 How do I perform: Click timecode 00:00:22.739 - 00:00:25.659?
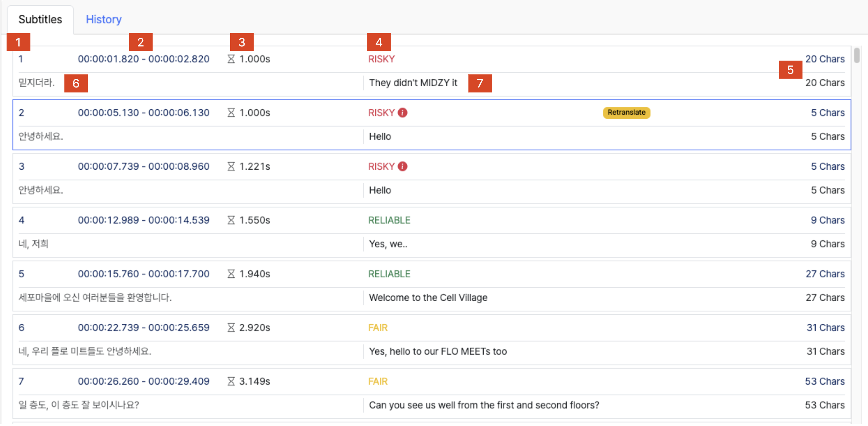coord(144,328)
